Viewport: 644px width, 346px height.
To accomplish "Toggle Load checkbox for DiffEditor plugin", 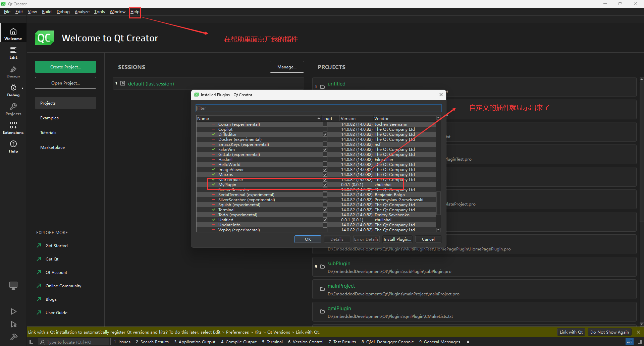I will [325, 134].
